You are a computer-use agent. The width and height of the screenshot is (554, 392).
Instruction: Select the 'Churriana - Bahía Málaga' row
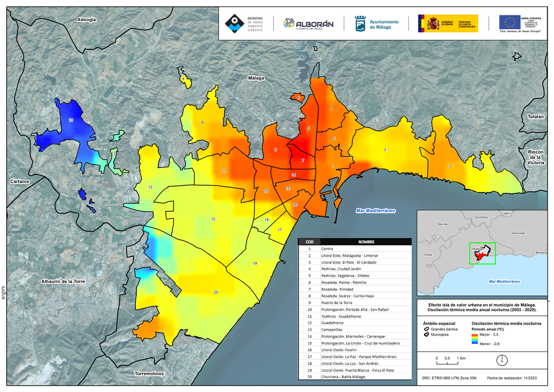[x=355, y=377]
